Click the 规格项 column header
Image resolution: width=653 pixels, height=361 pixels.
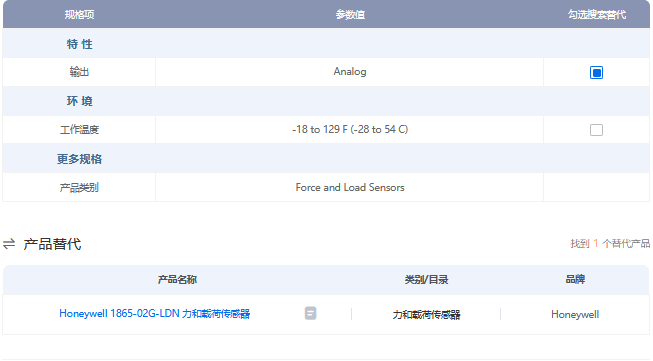(79, 15)
